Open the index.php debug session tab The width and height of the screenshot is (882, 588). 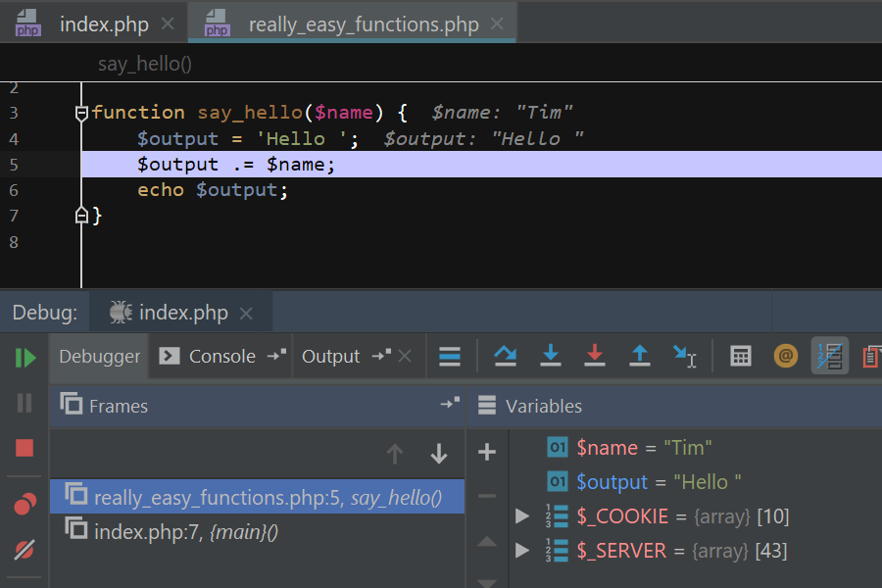pyautogui.click(x=183, y=313)
